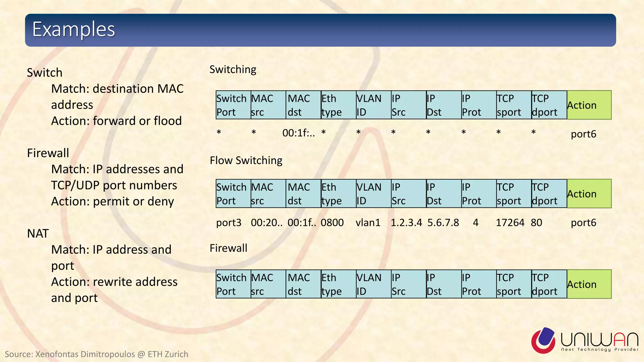Select 'port6' action value in the Flow Switching row
Viewport: 644px width, 362px height.
click(583, 223)
